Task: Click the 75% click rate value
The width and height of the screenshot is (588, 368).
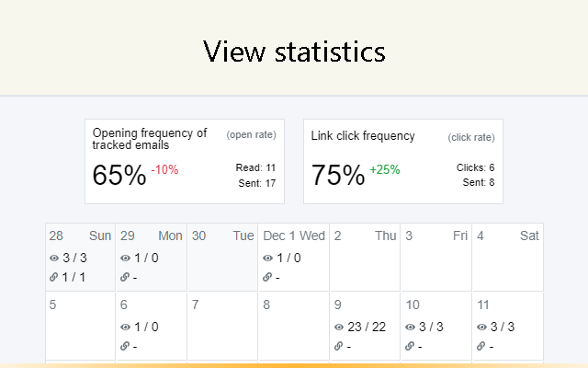Action: [x=337, y=175]
